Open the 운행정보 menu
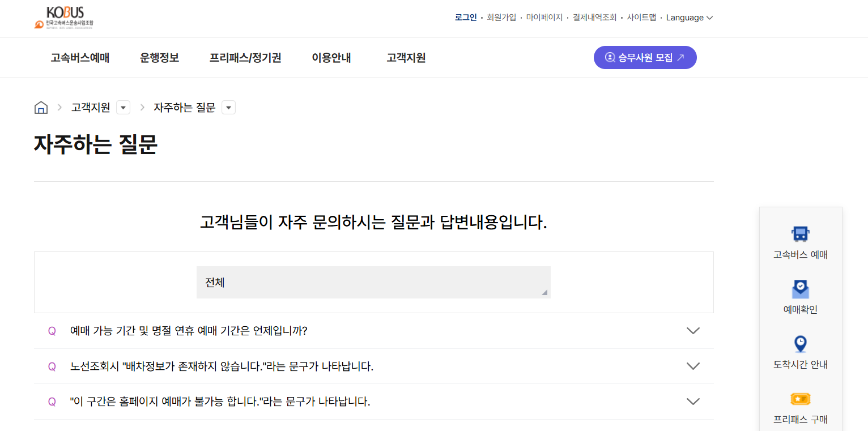The image size is (868, 431). [160, 58]
